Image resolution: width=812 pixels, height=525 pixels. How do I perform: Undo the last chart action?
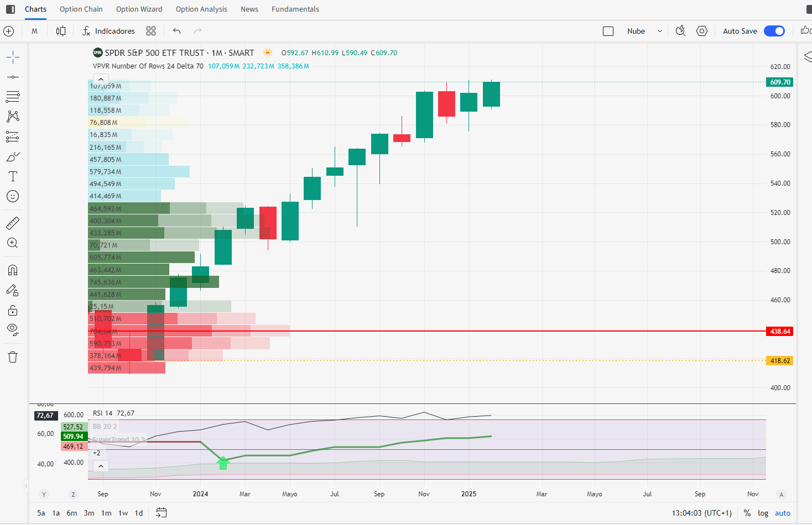(177, 31)
